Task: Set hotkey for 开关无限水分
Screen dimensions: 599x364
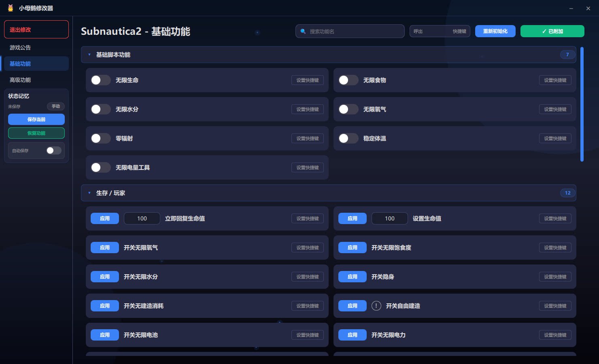Action: tap(308, 277)
